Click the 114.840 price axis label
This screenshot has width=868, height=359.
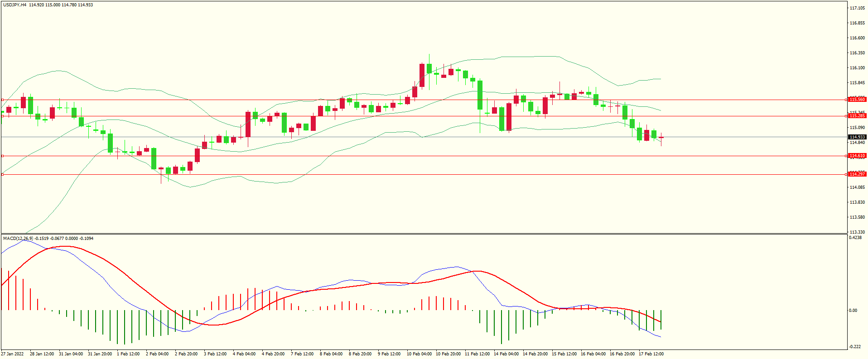coord(857,143)
